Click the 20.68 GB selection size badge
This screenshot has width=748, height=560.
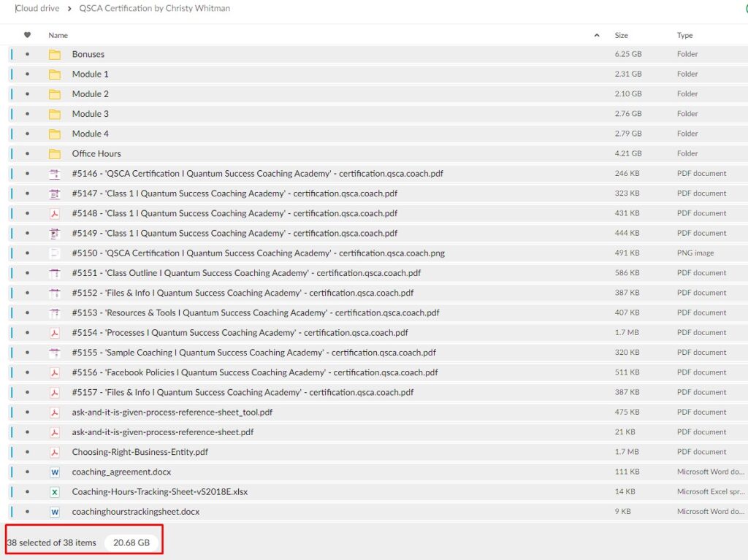click(131, 543)
